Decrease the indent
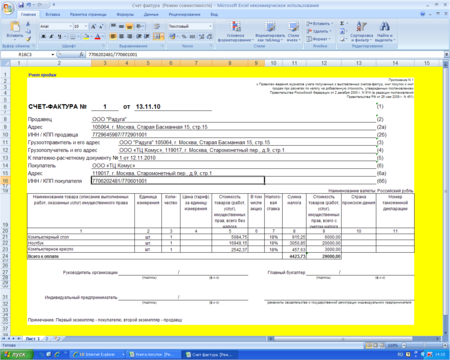Image resolution: width=450 pixels, height=360 pixels. pyautogui.click(x=139, y=36)
